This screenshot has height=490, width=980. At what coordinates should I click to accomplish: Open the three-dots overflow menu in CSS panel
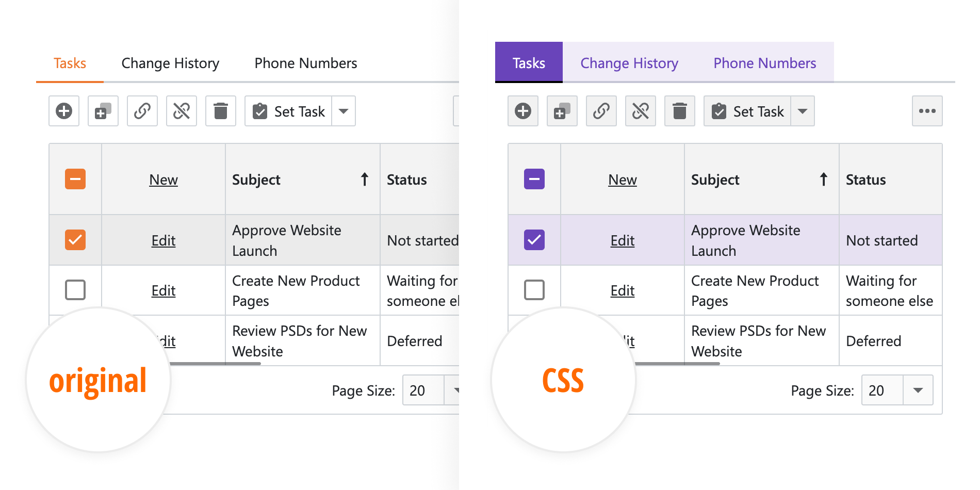pos(927,111)
